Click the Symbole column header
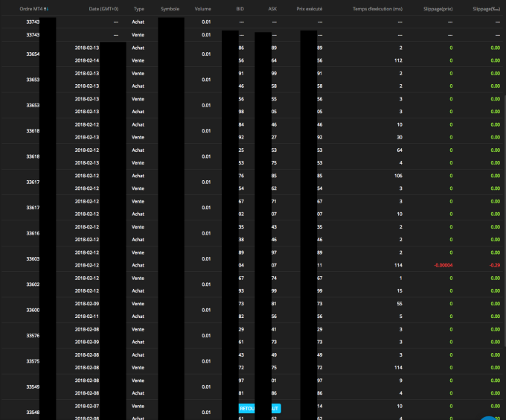The image size is (506, 420). [x=170, y=9]
